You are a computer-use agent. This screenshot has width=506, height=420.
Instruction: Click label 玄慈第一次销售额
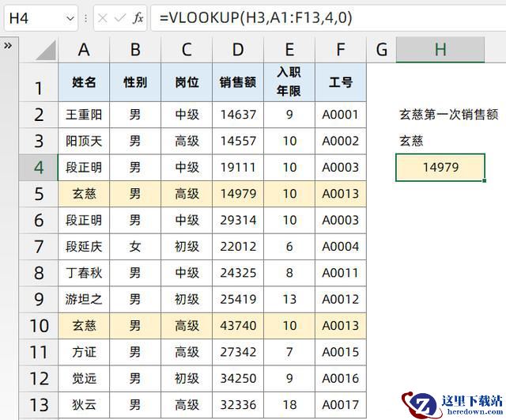coord(449,115)
